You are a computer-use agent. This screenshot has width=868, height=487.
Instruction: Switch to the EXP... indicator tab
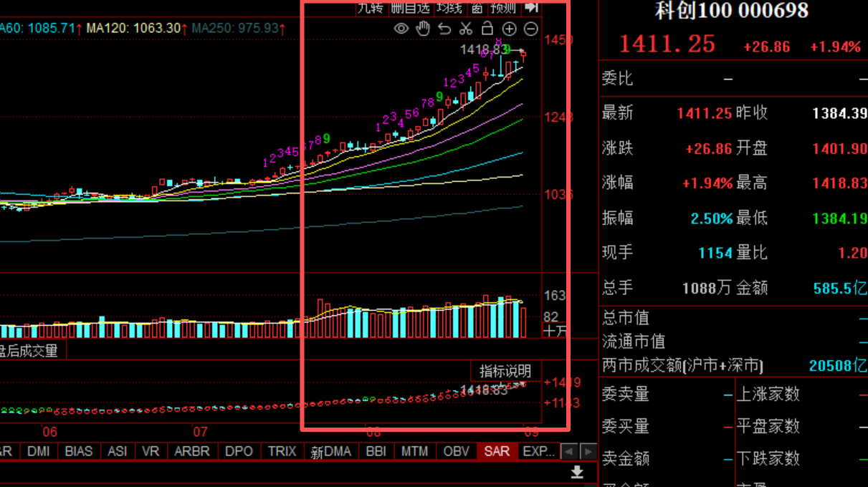(538, 451)
